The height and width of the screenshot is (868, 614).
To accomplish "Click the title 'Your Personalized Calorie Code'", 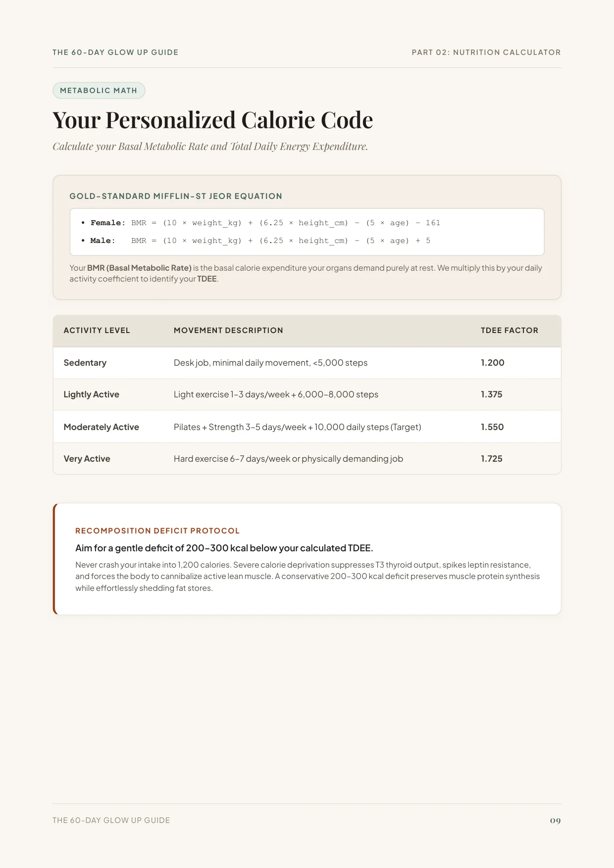I will [x=212, y=120].
